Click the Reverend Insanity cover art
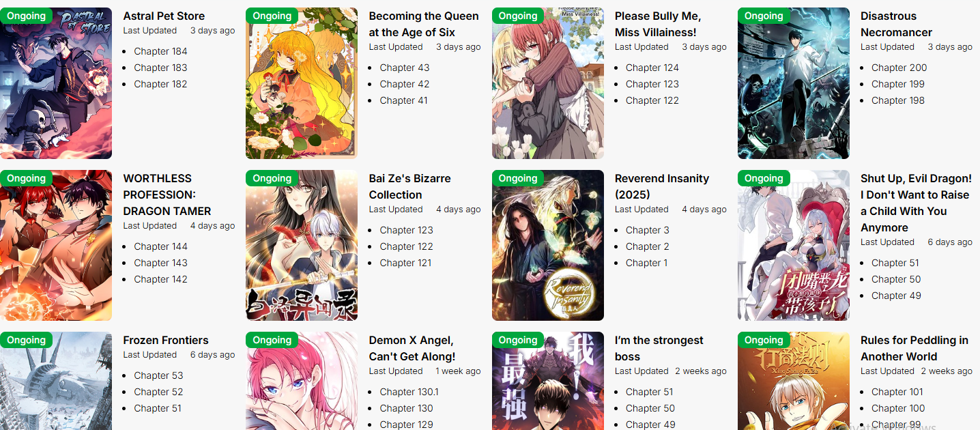 [x=548, y=245]
